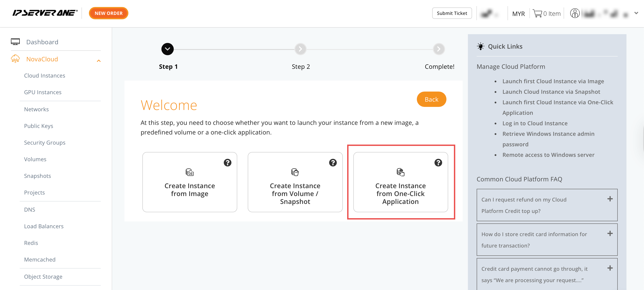This screenshot has width=644, height=290.
Task: Click the volume snapshot disk icon
Action: pyautogui.click(x=295, y=172)
